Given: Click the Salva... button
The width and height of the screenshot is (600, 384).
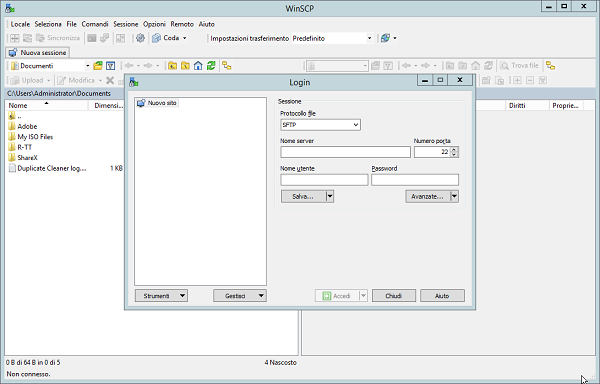Looking at the screenshot, I should click(x=303, y=197).
